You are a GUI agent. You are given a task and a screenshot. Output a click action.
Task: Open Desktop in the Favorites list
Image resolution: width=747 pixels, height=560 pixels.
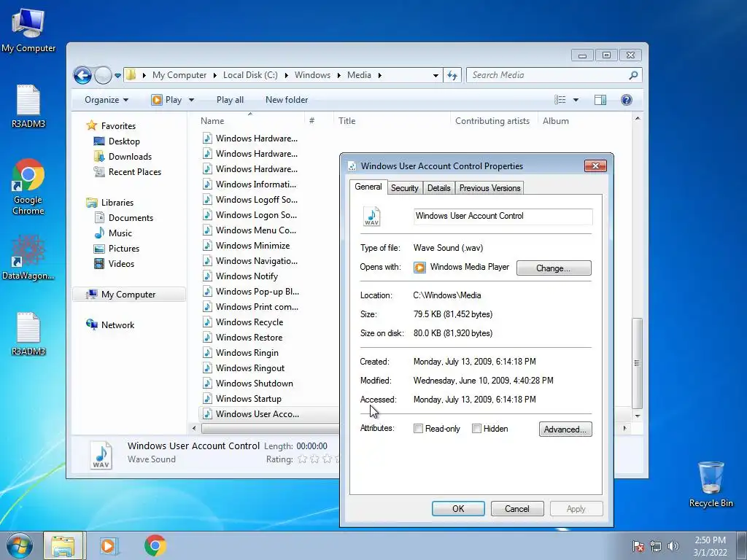tap(124, 141)
